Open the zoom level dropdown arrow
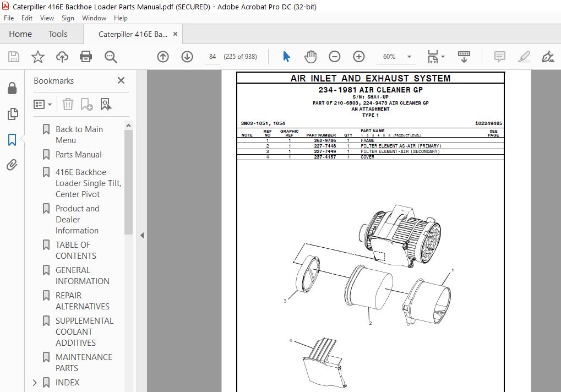This screenshot has height=392, width=561. 409,57
